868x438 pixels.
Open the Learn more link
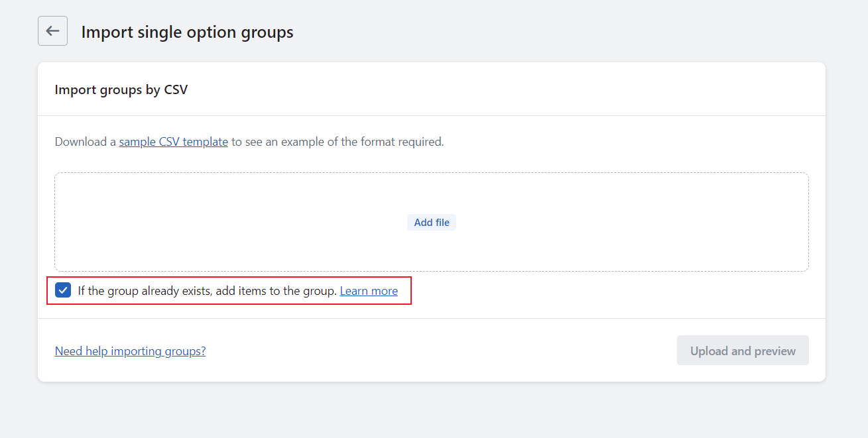[x=369, y=291]
